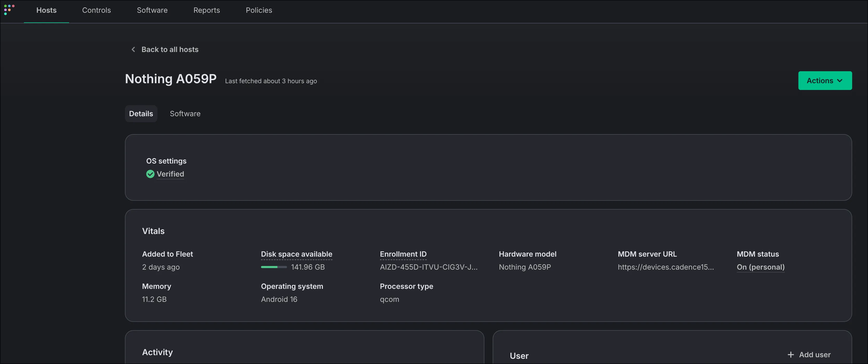Open the Hosts navigation item
The image size is (868, 364).
coord(46,10)
